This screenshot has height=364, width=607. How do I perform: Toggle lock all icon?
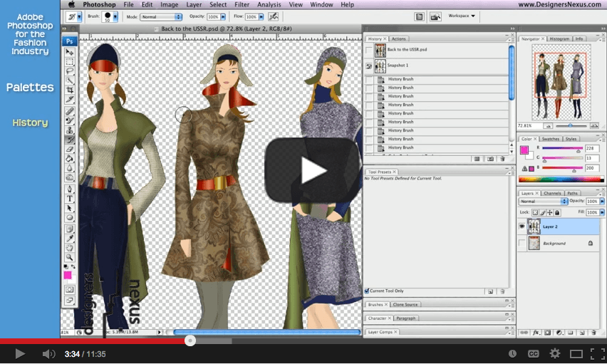point(557,212)
